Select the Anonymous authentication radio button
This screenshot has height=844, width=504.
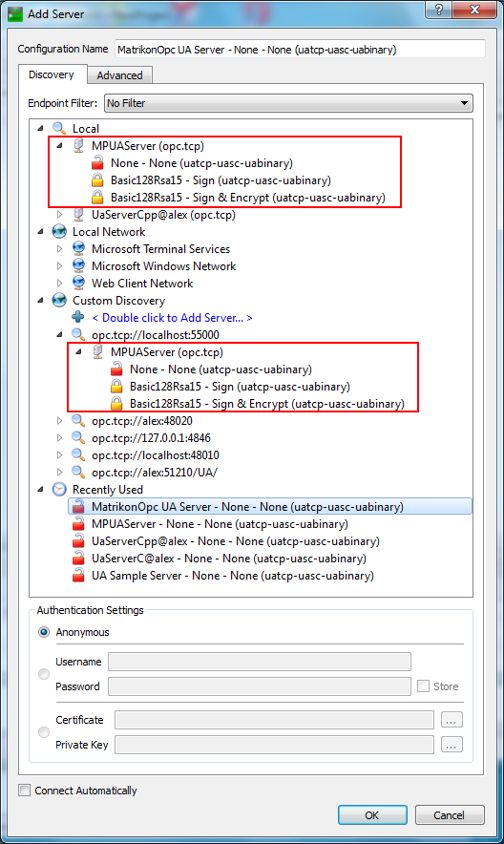pos(44,632)
